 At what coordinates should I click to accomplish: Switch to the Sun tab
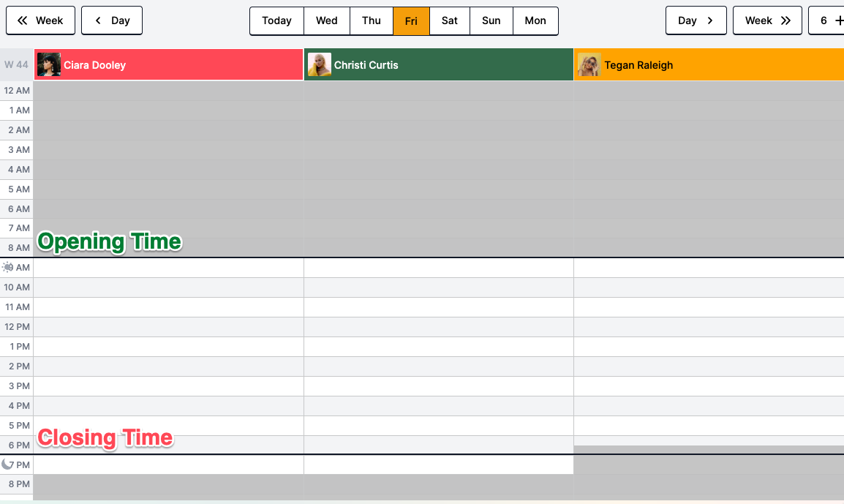[491, 20]
